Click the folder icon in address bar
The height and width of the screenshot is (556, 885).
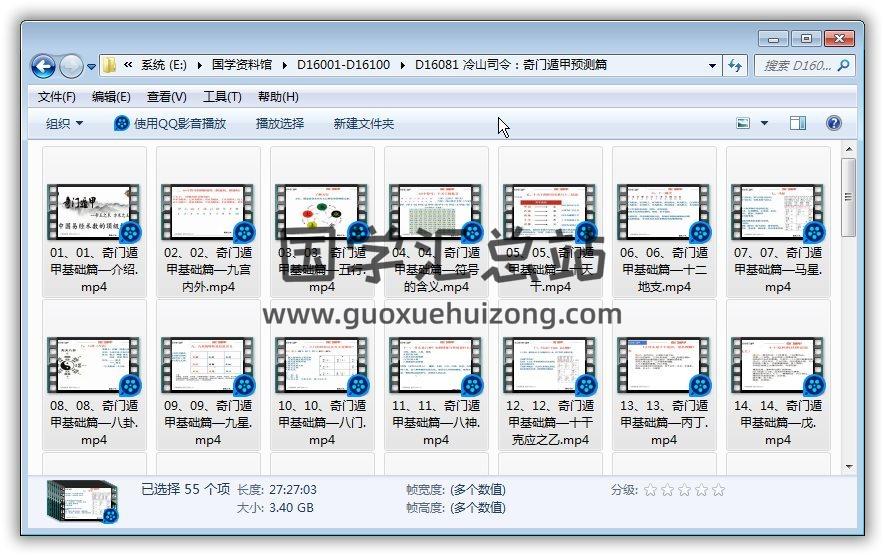(109, 65)
